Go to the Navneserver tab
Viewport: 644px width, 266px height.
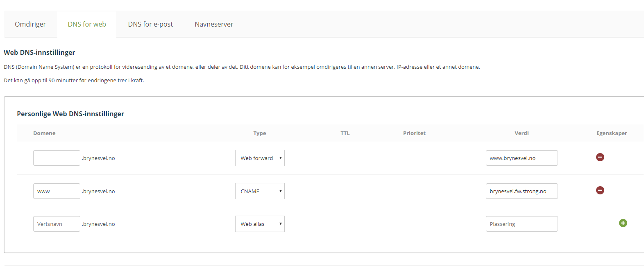[x=214, y=24]
